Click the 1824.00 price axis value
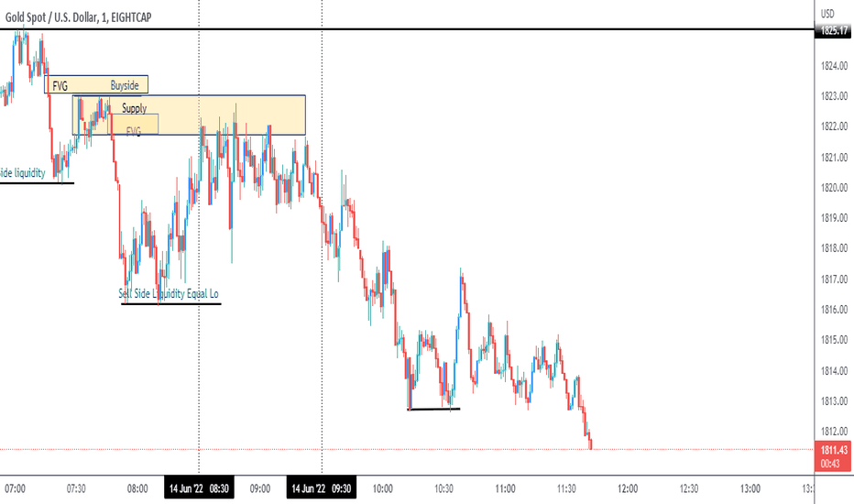The image size is (854, 504). [835, 66]
